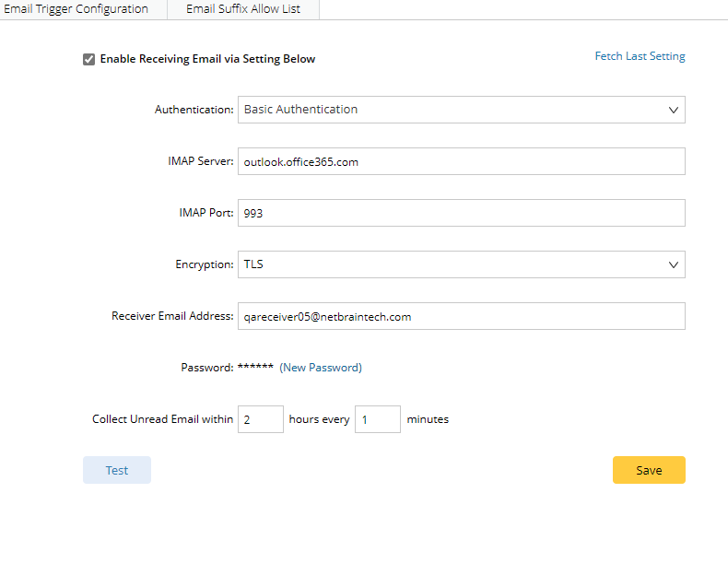The width and height of the screenshot is (728, 575).
Task: Open the Basic Authentication combo box
Action: [452, 110]
